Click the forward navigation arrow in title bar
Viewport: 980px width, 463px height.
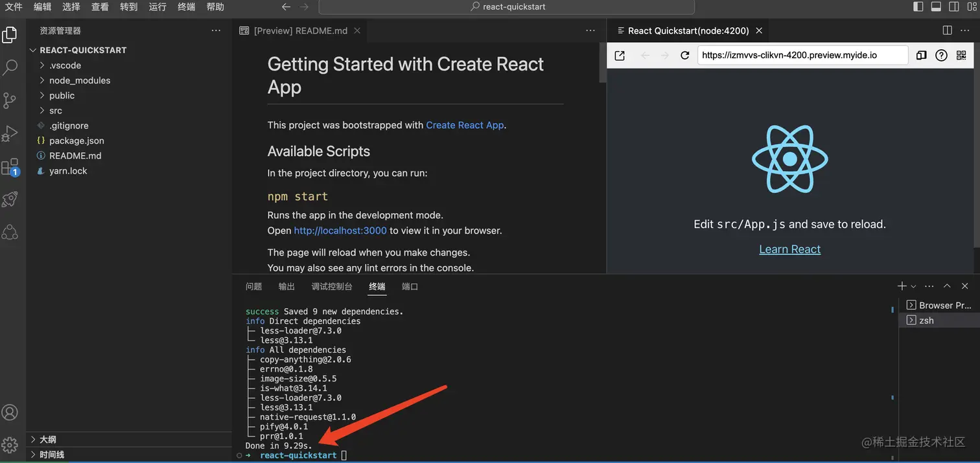pyautogui.click(x=305, y=7)
